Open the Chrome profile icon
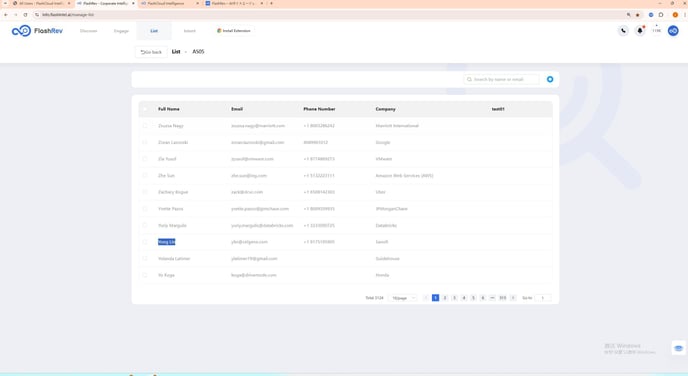Viewport: 688px width, 376px height. 675,14
